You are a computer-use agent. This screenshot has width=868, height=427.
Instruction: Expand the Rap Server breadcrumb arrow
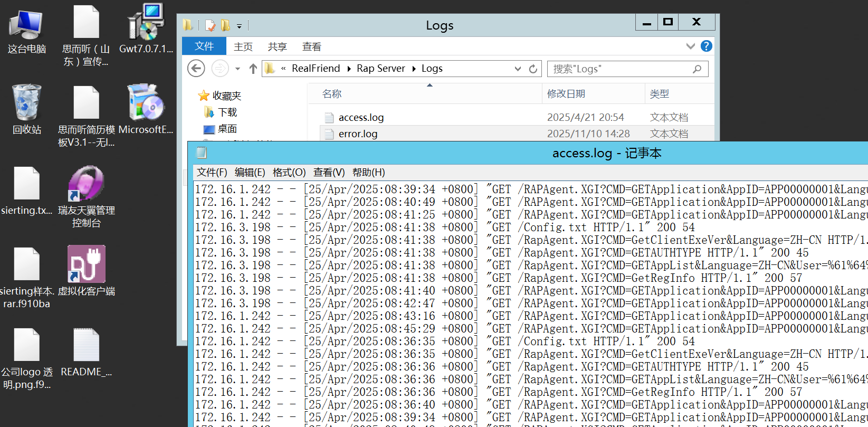[413, 69]
